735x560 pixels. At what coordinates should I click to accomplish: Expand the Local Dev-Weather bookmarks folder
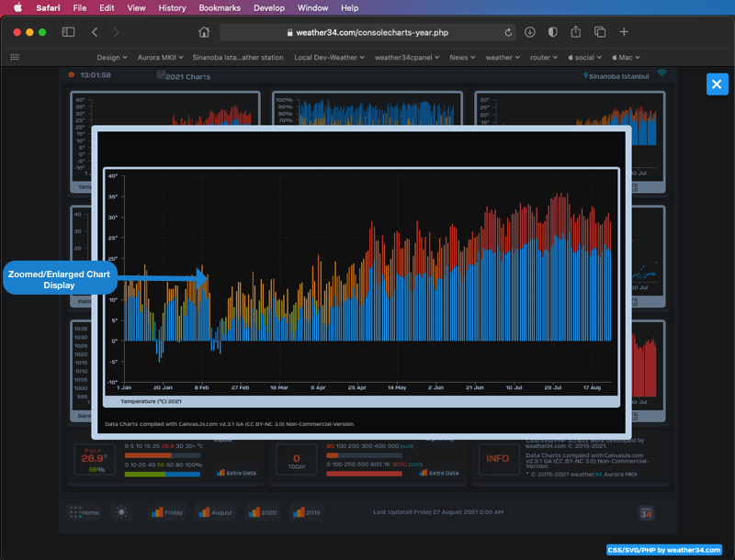[x=329, y=57]
